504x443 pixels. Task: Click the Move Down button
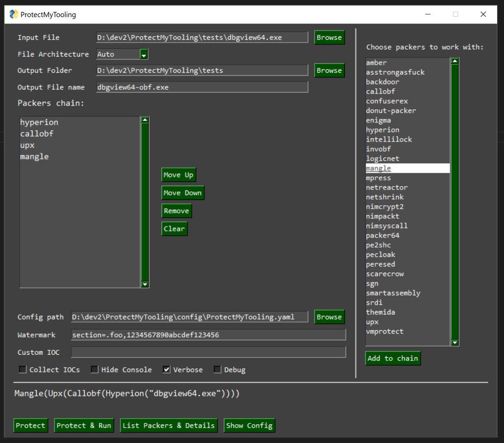coord(183,193)
